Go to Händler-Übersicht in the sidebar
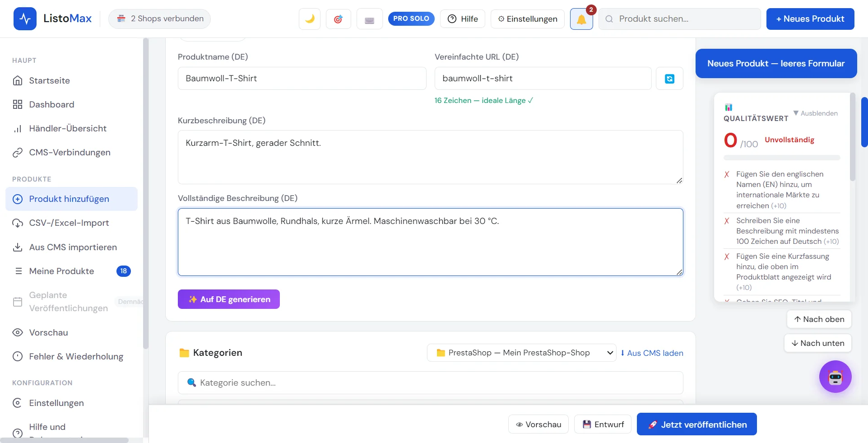 click(71, 128)
